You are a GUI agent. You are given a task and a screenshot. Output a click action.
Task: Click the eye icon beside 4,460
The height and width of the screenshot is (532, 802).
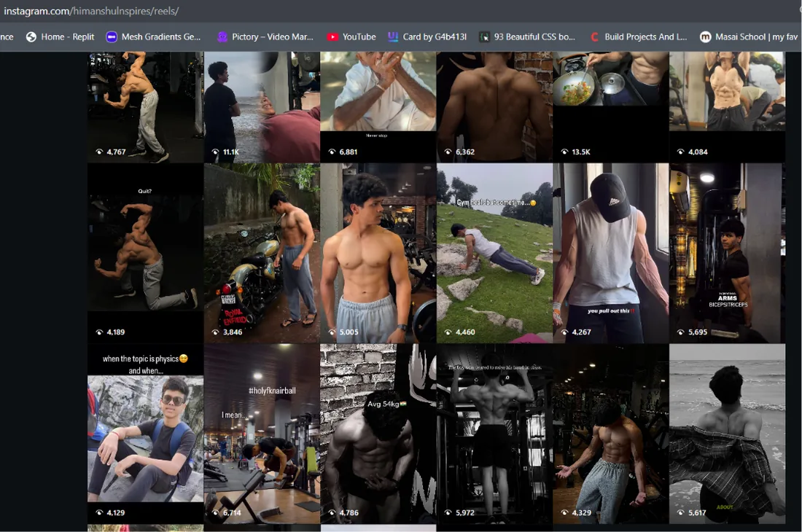tap(448, 332)
